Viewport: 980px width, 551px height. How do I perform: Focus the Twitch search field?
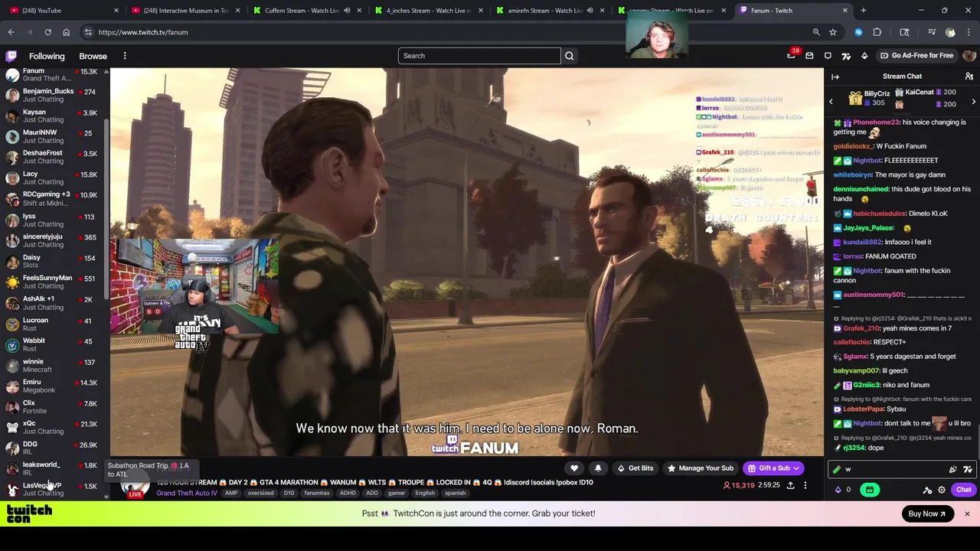coord(479,56)
